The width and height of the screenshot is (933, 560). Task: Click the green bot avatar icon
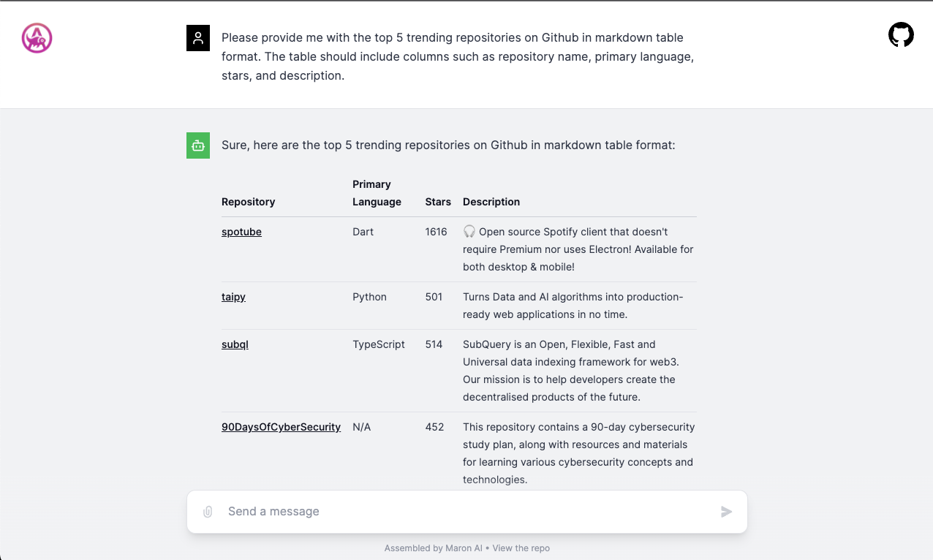198,145
